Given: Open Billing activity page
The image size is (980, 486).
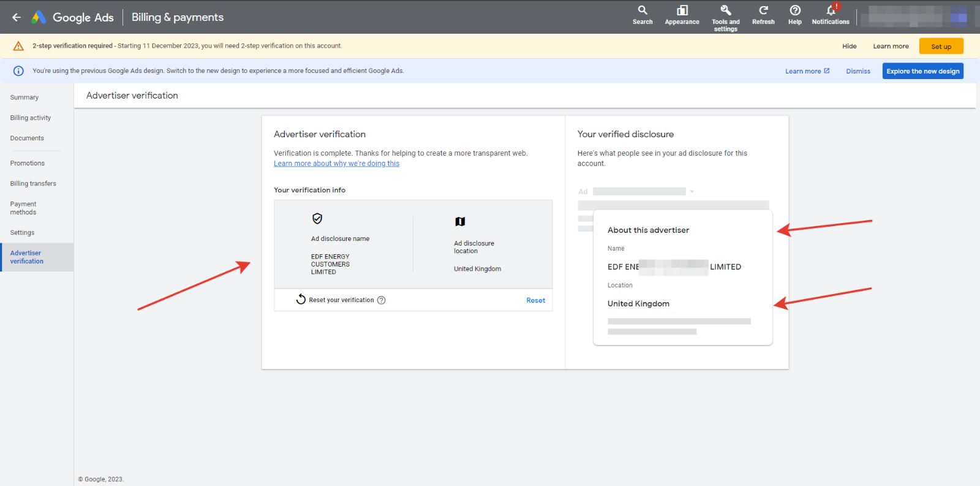Looking at the screenshot, I should [31, 118].
